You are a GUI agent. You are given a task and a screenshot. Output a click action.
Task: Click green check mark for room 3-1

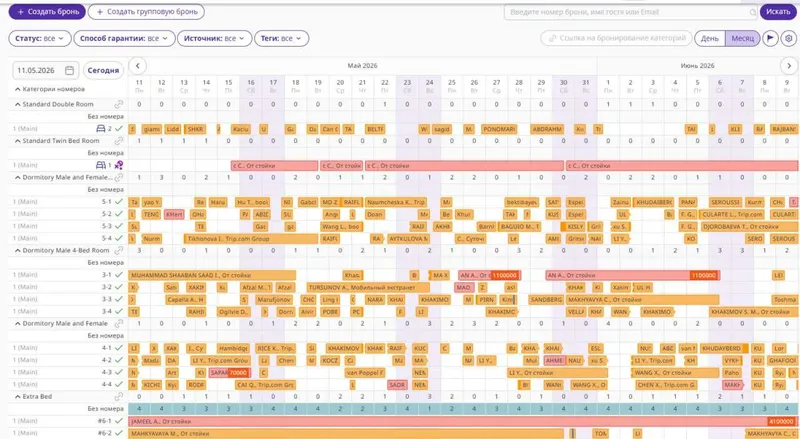pyautogui.click(x=119, y=275)
